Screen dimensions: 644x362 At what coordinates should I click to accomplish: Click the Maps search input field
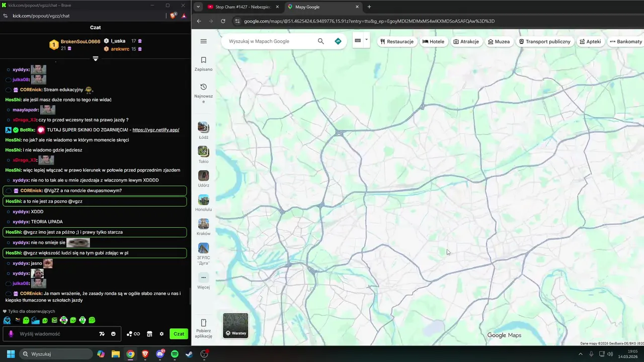(x=272, y=41)
